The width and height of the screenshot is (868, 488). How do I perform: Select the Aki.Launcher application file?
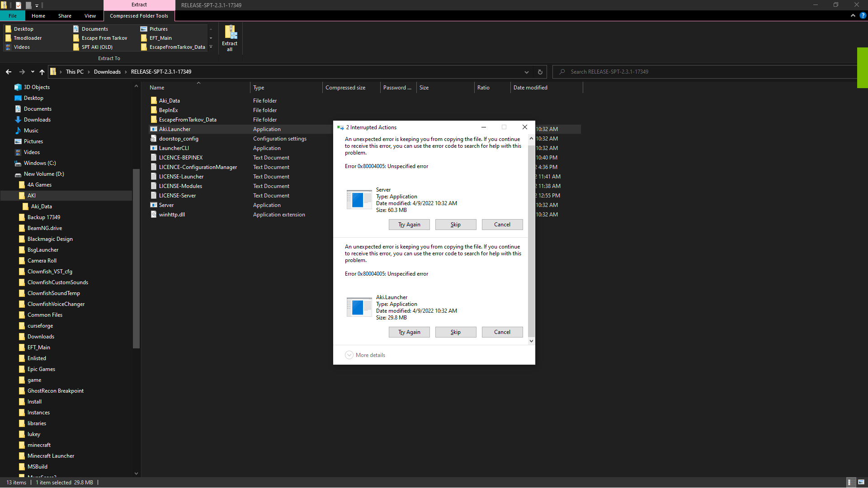pyautogui.click(x=175, y=129)
